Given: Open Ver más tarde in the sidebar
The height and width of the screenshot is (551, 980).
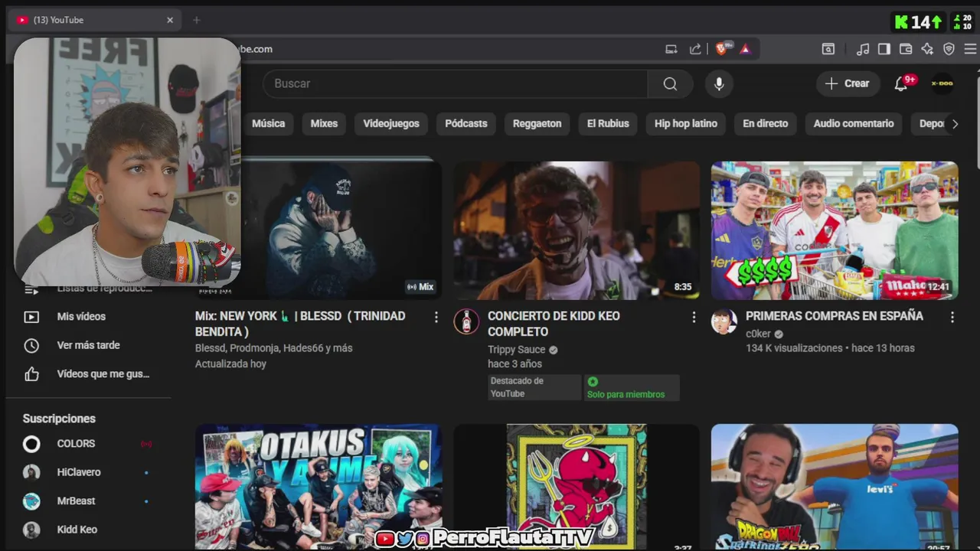Looking at the screenshot, I should tap(89, 345).
